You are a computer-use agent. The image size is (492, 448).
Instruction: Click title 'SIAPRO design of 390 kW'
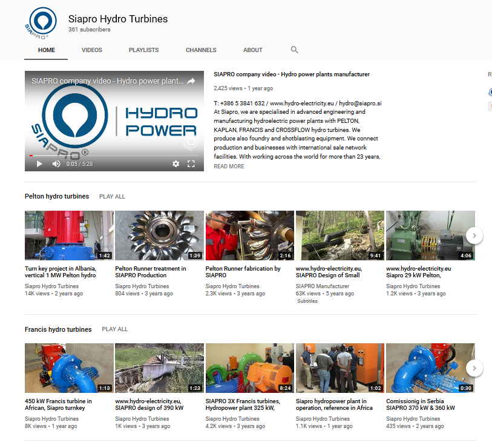pyautogui.click(x=149, y=404)
